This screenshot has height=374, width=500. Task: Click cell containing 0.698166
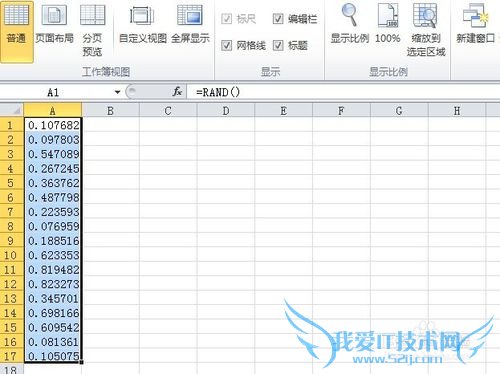[x=53, y=313]
